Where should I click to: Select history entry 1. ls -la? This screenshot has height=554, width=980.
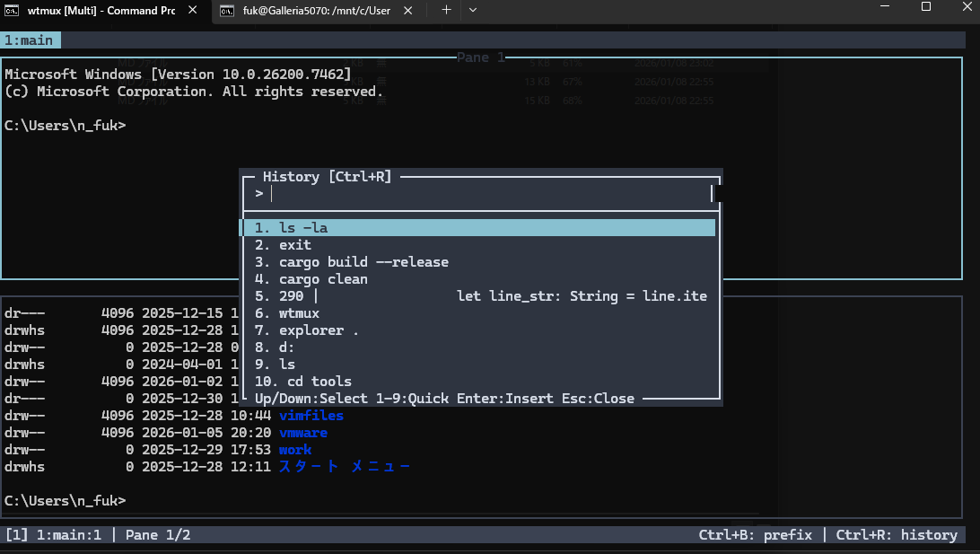(x=479, y=227)
